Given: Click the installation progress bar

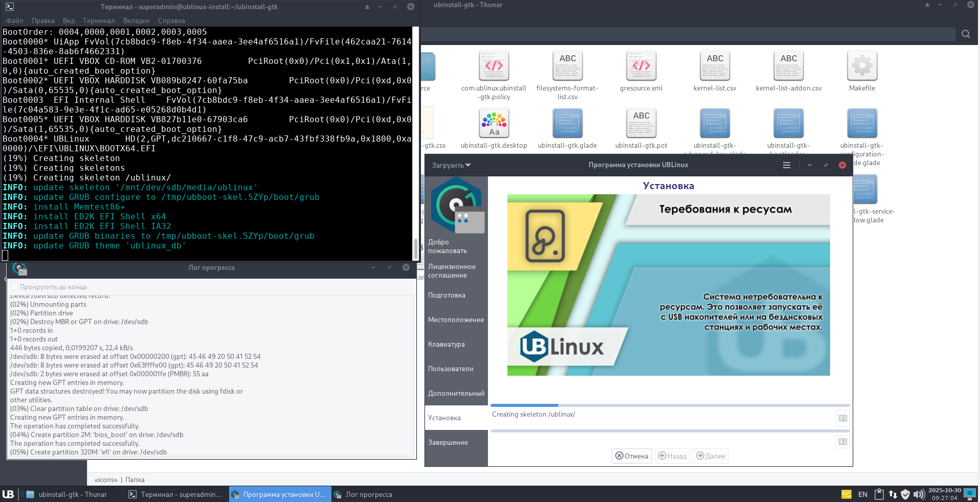Looking at the screenshot, I should point(670,405).
